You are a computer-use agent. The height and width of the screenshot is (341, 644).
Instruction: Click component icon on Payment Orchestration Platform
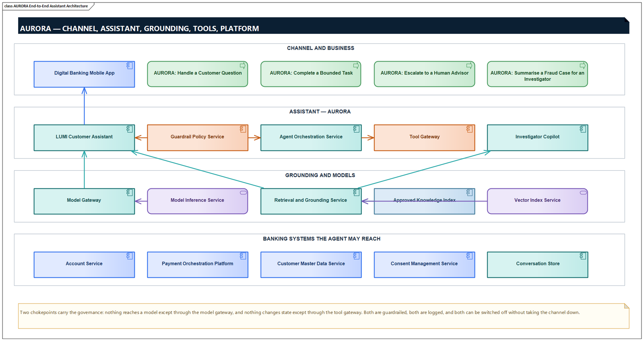(243, 256)
